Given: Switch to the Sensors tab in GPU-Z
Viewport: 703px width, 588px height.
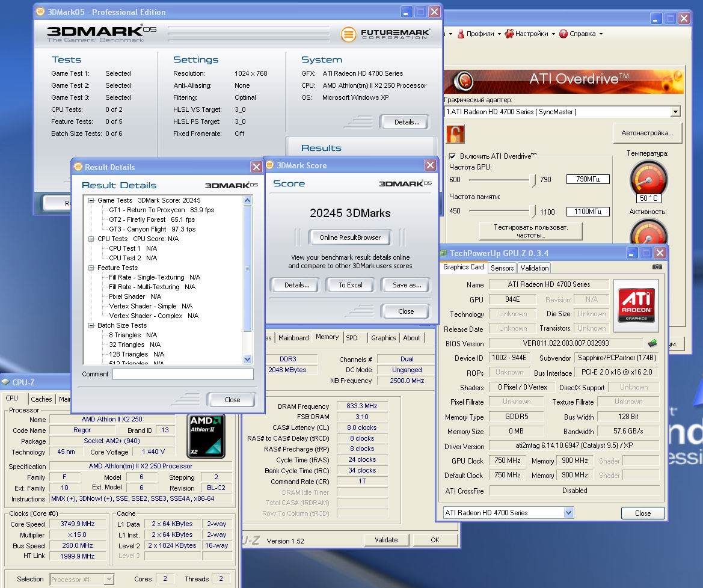Looking at the screenshot, I should point(502,268).
